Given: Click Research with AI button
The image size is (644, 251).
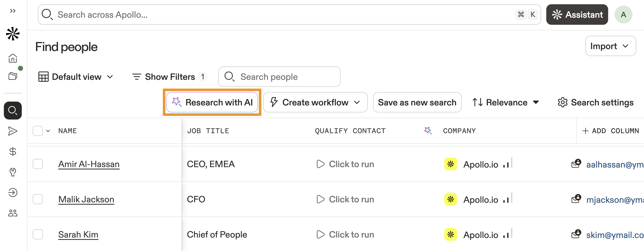Looking at the screenshot, I should [x=212, y=102].
